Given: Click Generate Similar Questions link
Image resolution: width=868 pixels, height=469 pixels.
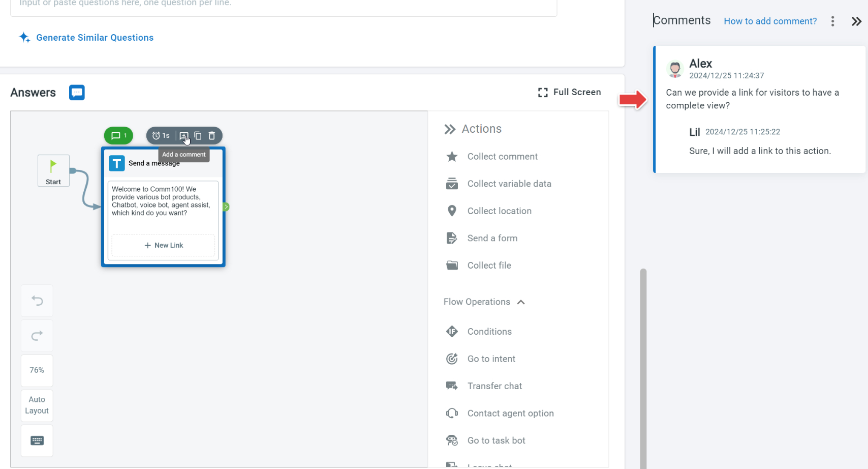Looking at the screenshot, I should tap(95, 38).
